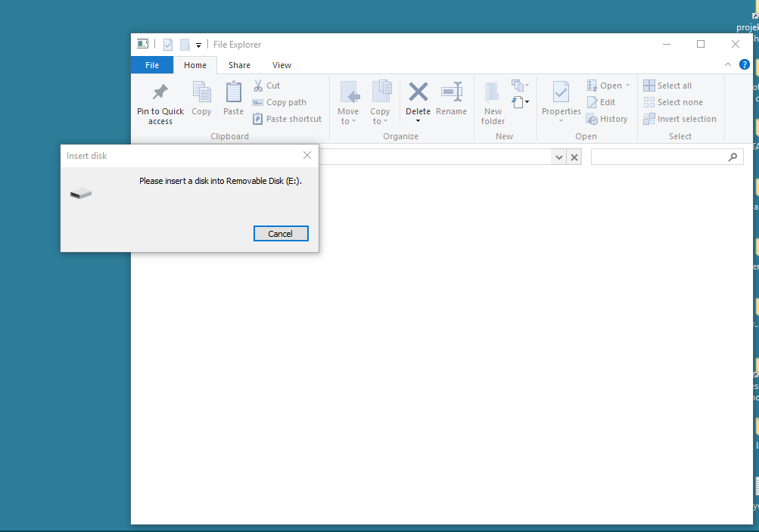Click Cancel in Insert disk dialog

coord(281,233)
